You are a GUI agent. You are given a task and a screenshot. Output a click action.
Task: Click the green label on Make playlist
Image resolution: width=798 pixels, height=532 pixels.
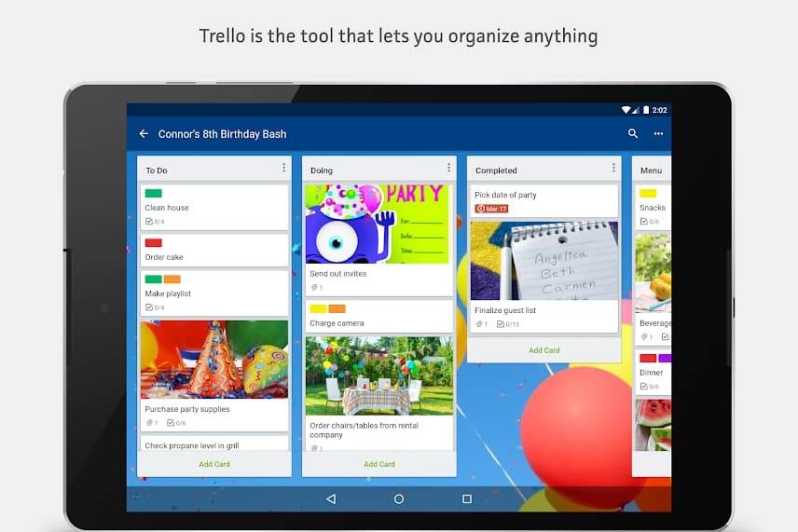pyautogui.click(x=153, y=280)
